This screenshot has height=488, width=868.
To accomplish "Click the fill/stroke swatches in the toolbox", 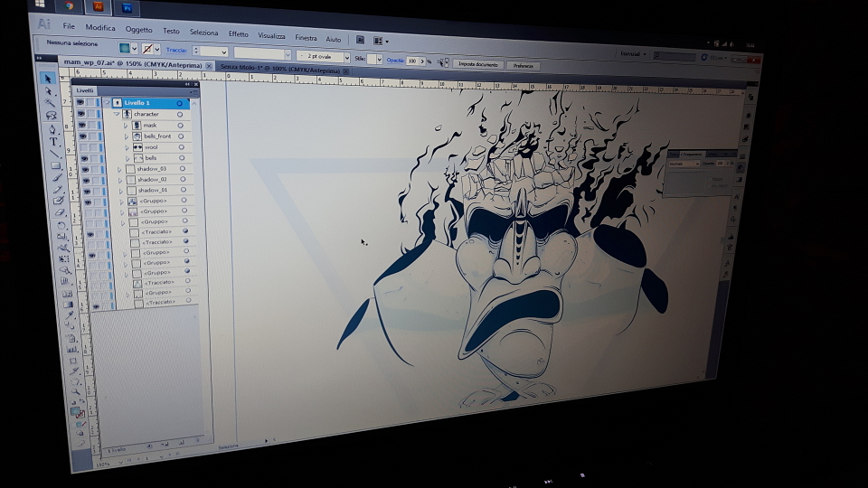I will coord(78,412).
